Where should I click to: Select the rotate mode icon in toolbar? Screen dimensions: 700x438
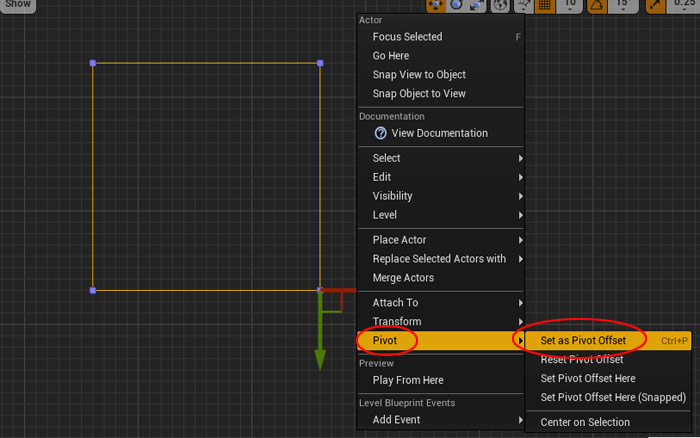[x=457, y=5]
